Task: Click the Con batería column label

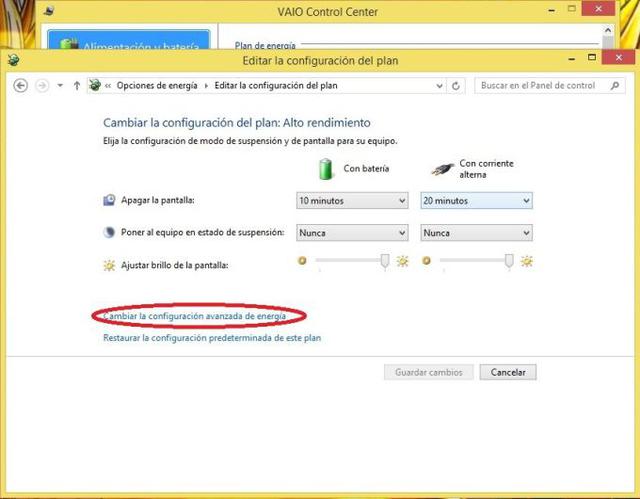Action: coord(366,169)
